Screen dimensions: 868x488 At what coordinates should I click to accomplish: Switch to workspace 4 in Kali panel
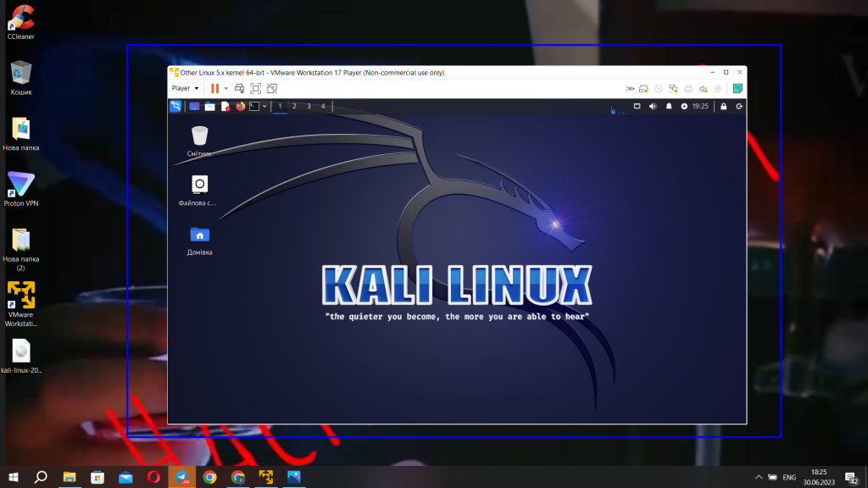[324, 108]
